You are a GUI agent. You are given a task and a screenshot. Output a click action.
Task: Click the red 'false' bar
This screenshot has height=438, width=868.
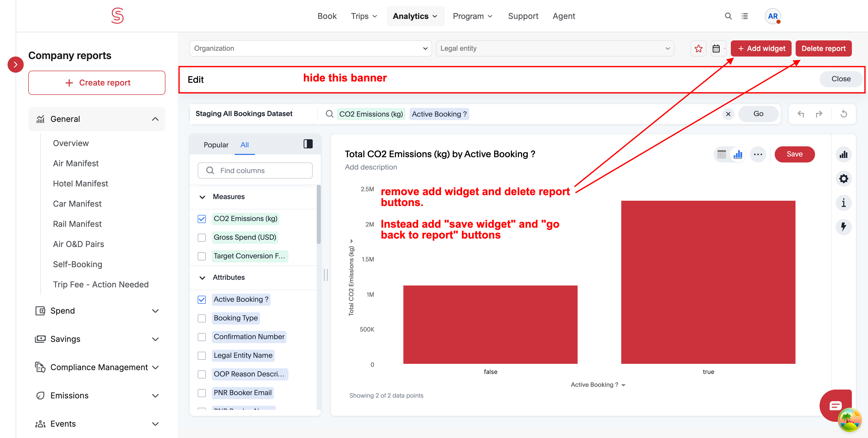(490, 325)
